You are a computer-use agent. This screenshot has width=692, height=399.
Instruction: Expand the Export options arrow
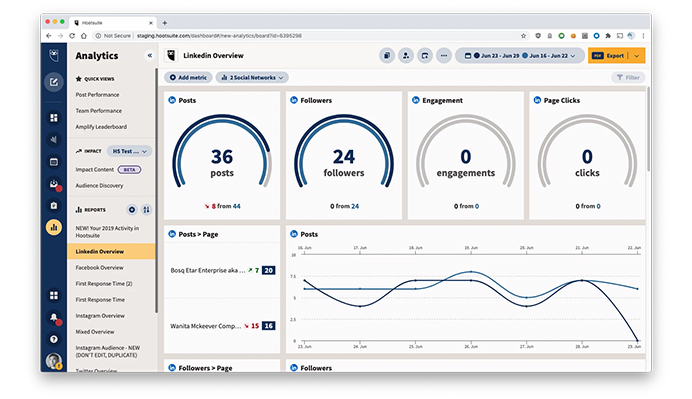[x=636, y=56]
